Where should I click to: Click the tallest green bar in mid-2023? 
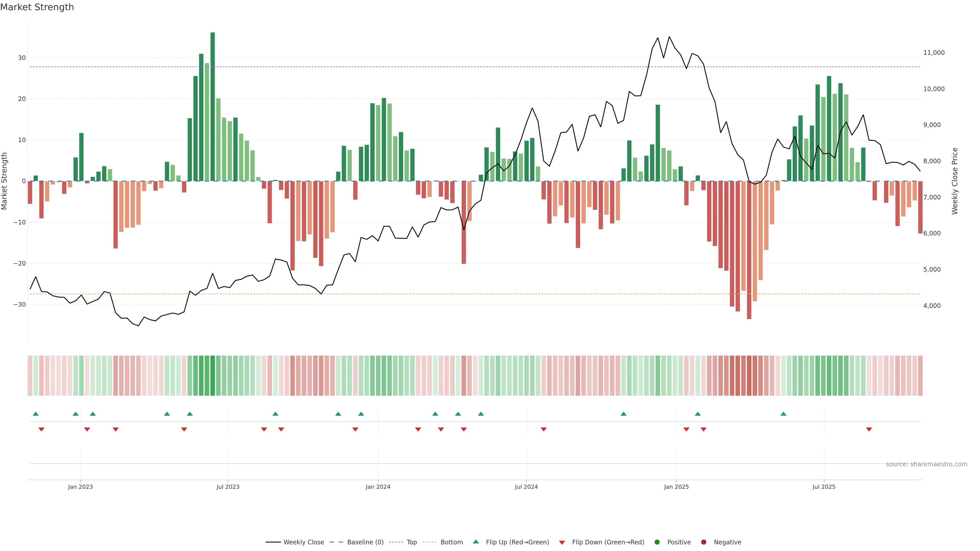tap(213, 106)
